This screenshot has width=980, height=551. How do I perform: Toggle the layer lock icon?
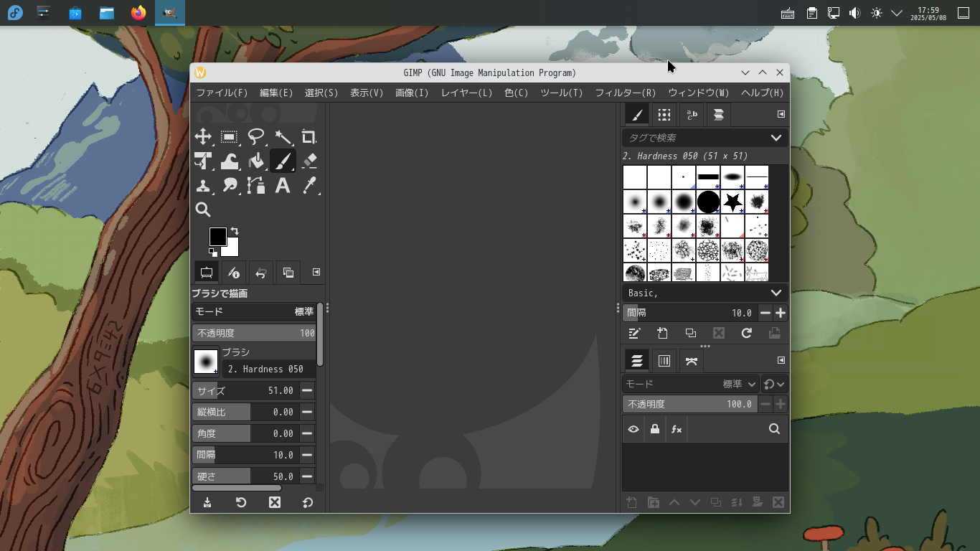click(x=654, y=429)
